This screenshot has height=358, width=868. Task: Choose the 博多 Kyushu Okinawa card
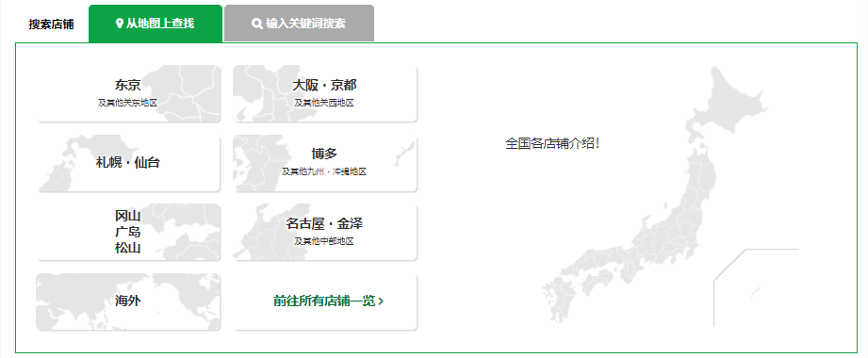coord(325,163)
